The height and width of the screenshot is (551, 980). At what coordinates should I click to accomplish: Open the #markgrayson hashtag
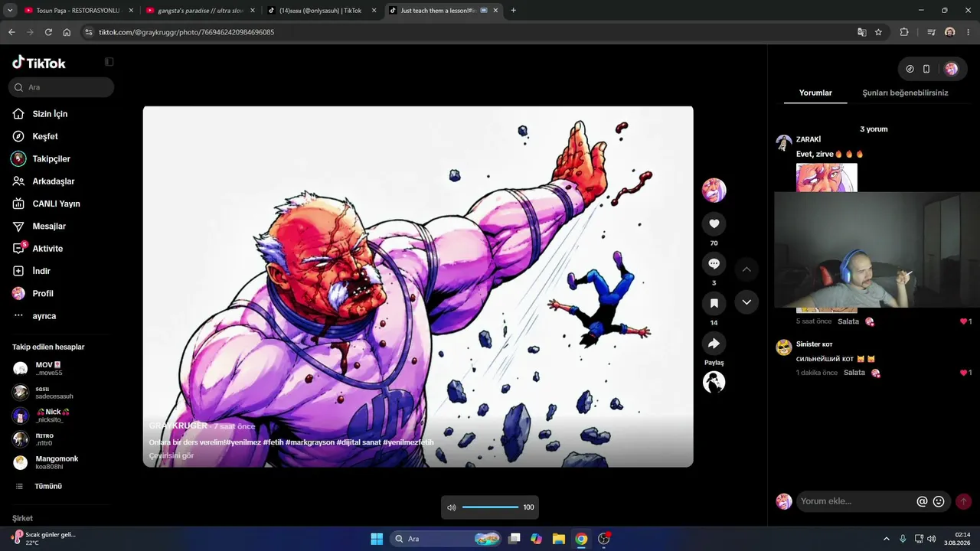point(309,442)
